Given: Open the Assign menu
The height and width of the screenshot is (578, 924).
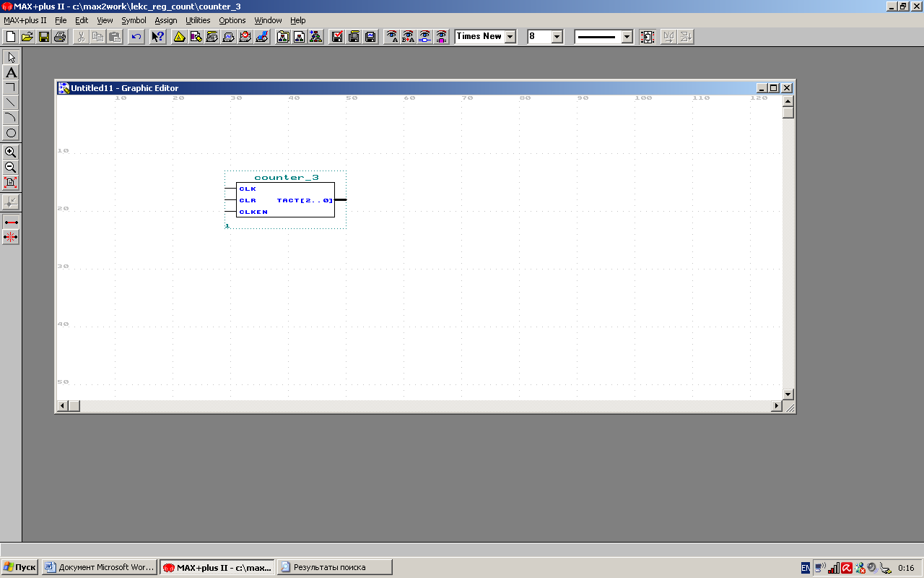Looking at the screenshot, I should (166, 20).
